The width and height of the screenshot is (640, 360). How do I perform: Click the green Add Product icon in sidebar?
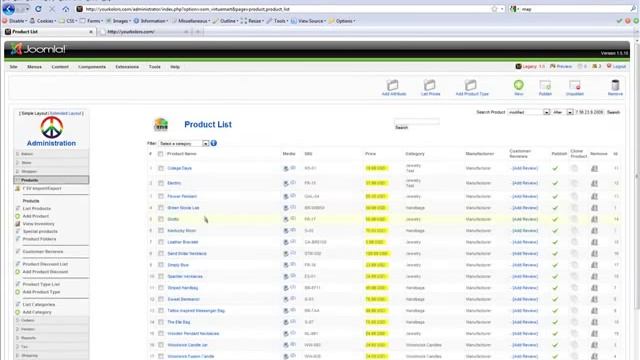tap(18, 216)
